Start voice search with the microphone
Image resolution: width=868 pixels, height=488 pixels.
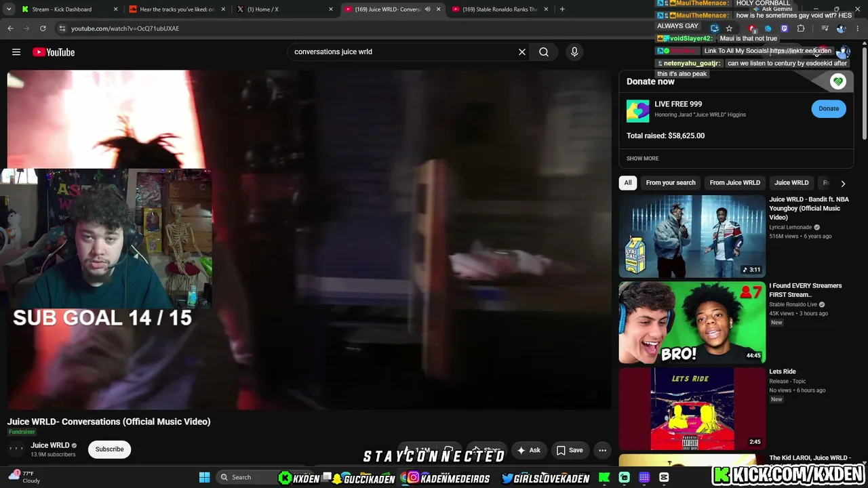pyautogui.click(x=574, y=52)
